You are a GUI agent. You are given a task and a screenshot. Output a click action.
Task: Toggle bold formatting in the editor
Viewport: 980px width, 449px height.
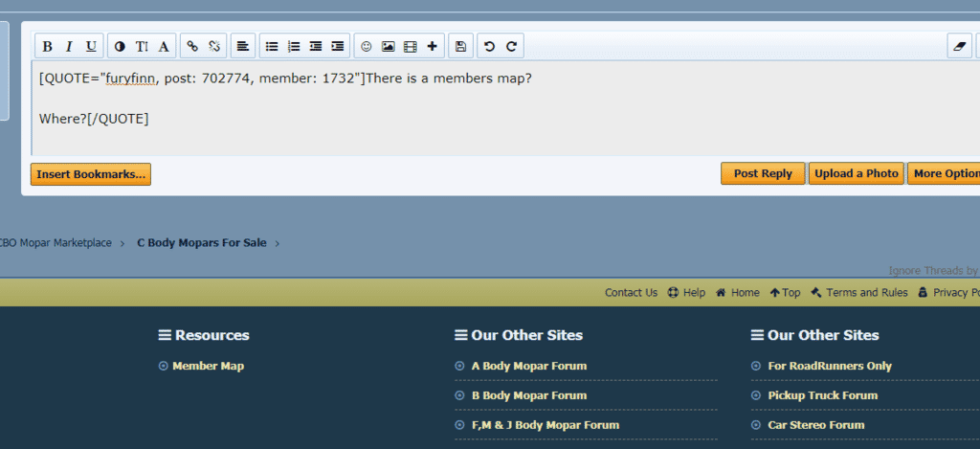pos(47,46)
